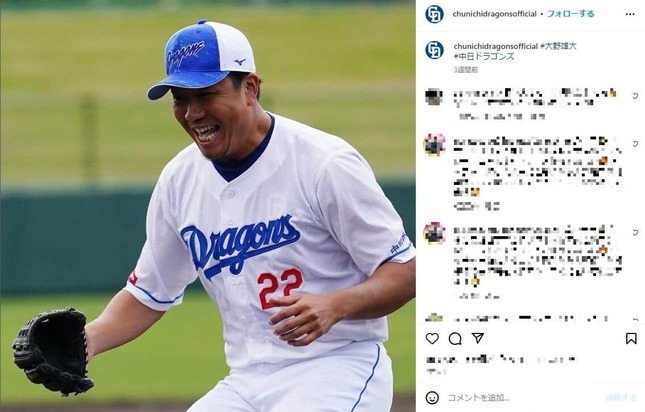Click Dragons avatar beside caption
Screen dimensions: 645x412
coord(434,50)
